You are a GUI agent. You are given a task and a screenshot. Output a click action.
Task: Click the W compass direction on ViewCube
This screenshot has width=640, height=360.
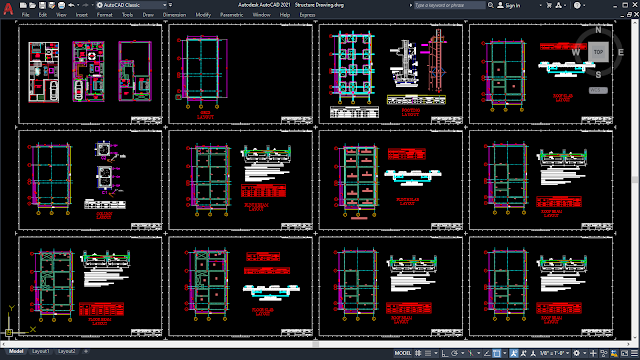(x=576, y=52)
